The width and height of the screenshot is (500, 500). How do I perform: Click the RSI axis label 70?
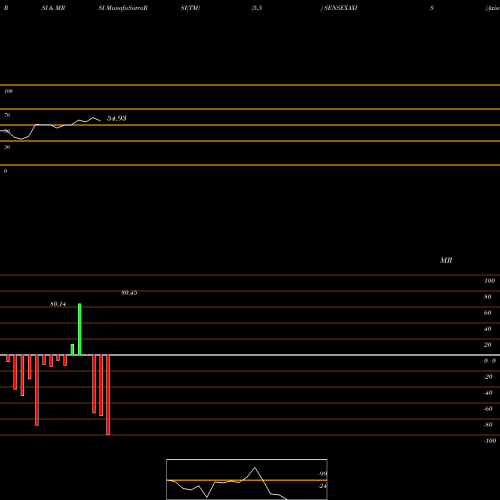[x=7, y=115]
